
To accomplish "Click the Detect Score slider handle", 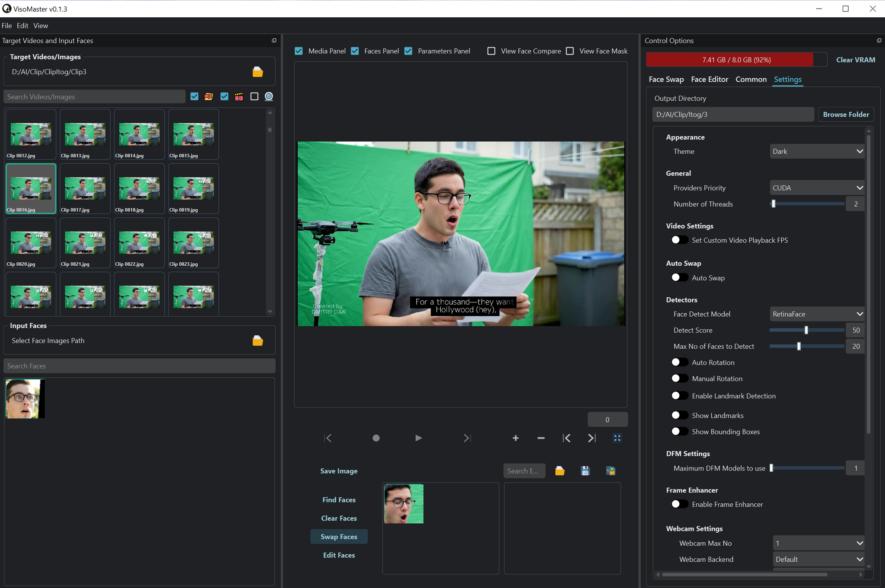I will point(806,330).
